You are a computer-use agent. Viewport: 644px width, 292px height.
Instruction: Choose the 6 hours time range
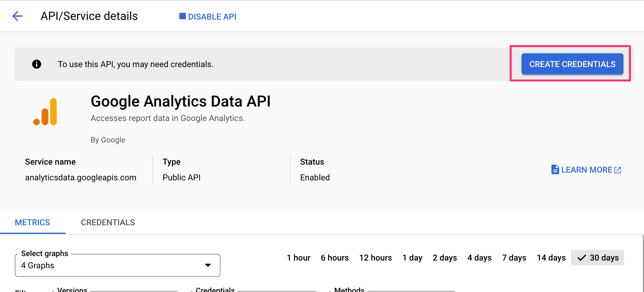click(335, 258)
